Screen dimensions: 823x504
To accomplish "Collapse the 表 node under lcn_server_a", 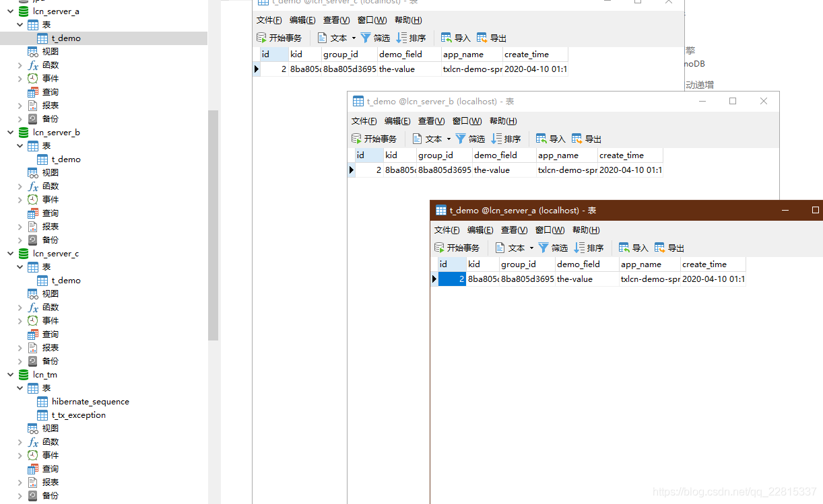I will click(x=20, y=25).
